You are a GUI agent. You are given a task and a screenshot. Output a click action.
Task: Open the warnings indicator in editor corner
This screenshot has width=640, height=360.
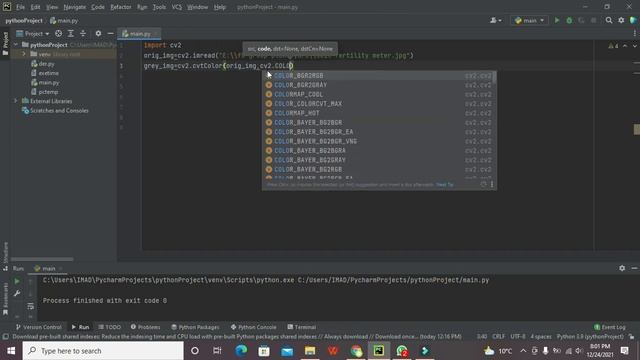coord(613,46)
